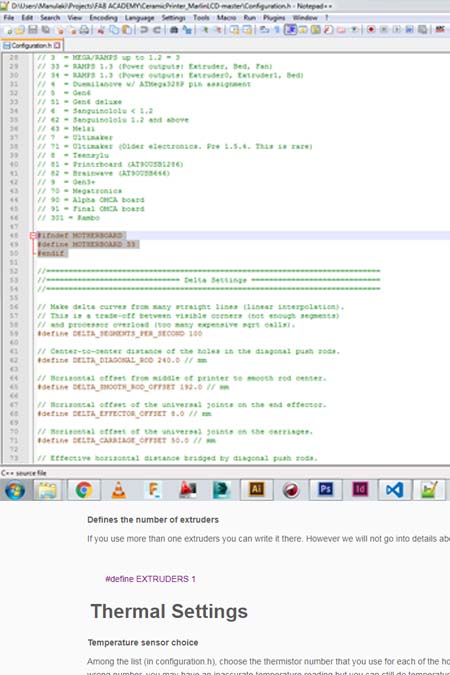
Task: Start macro recording with red Record icon
Action: [x=371, y=30]
